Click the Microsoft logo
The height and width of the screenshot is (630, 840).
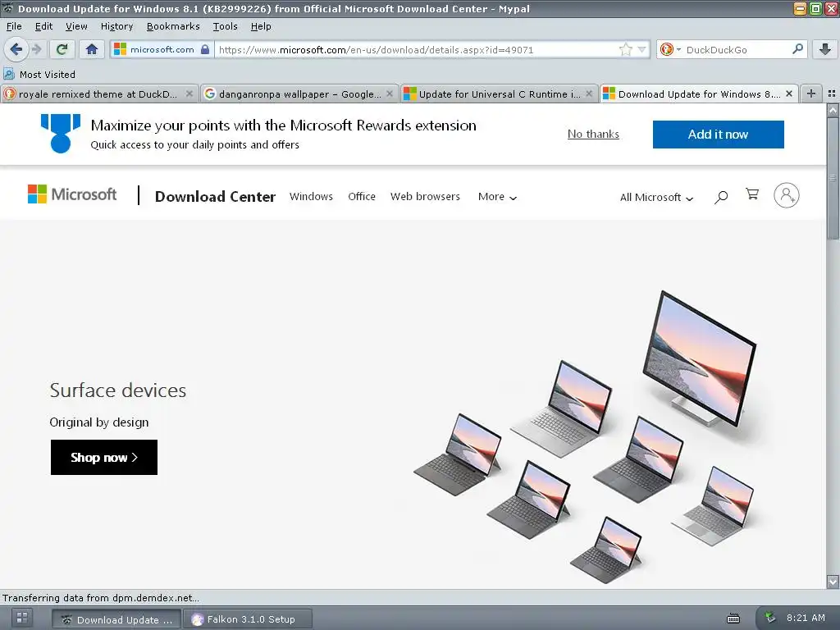tap(72, 194)
